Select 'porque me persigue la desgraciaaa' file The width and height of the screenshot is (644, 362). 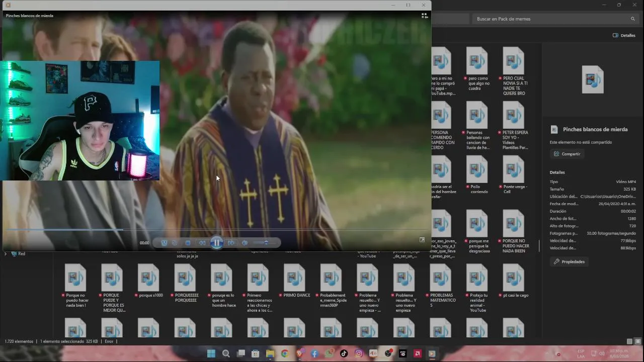pyautogui.click(x=476, y=231)
